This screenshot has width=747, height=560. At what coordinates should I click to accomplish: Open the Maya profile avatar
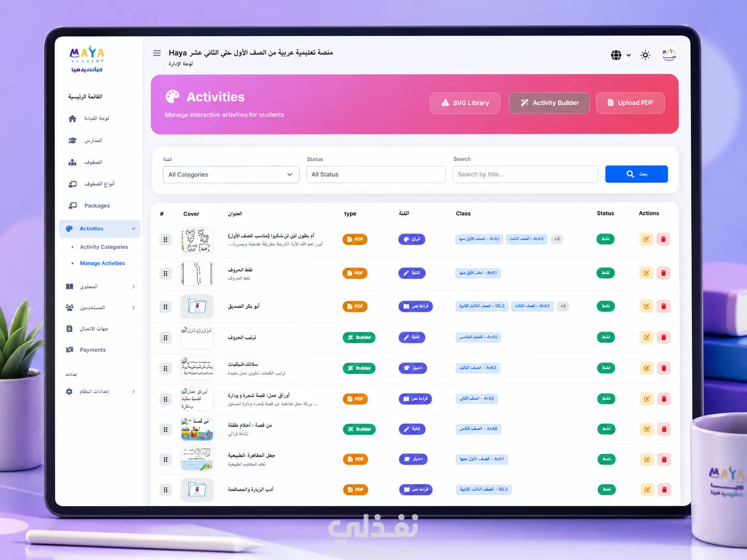[x=669, y=55]
